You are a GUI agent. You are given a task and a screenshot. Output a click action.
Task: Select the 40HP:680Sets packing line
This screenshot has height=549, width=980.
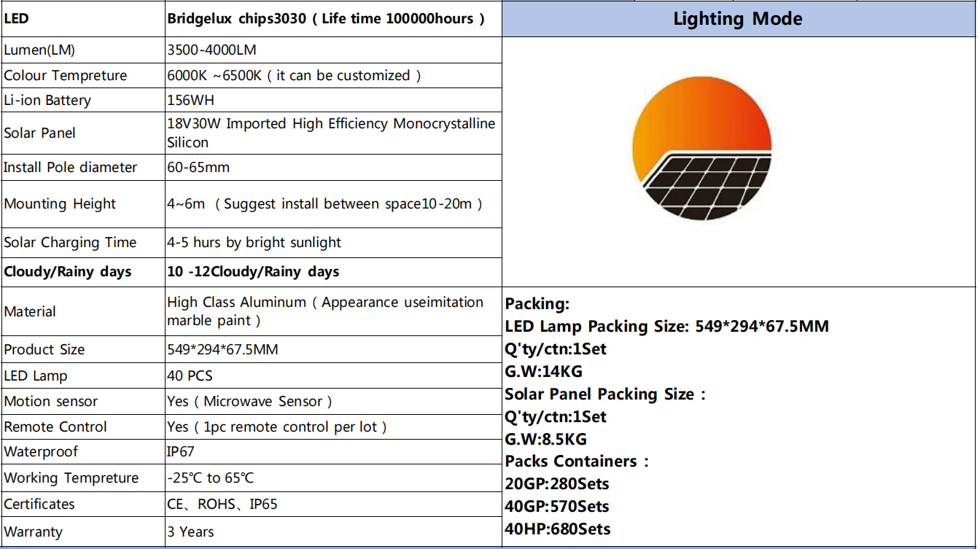(558, 529)
